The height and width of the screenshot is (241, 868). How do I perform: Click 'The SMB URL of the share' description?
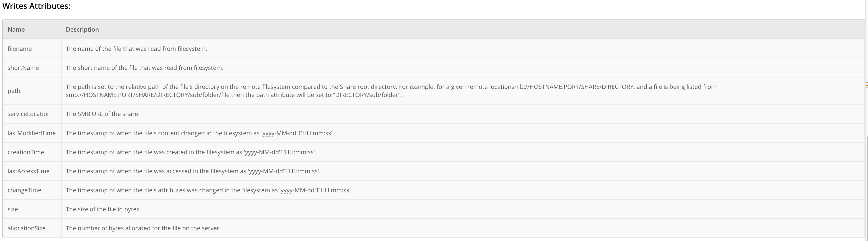tap(102, 114)
